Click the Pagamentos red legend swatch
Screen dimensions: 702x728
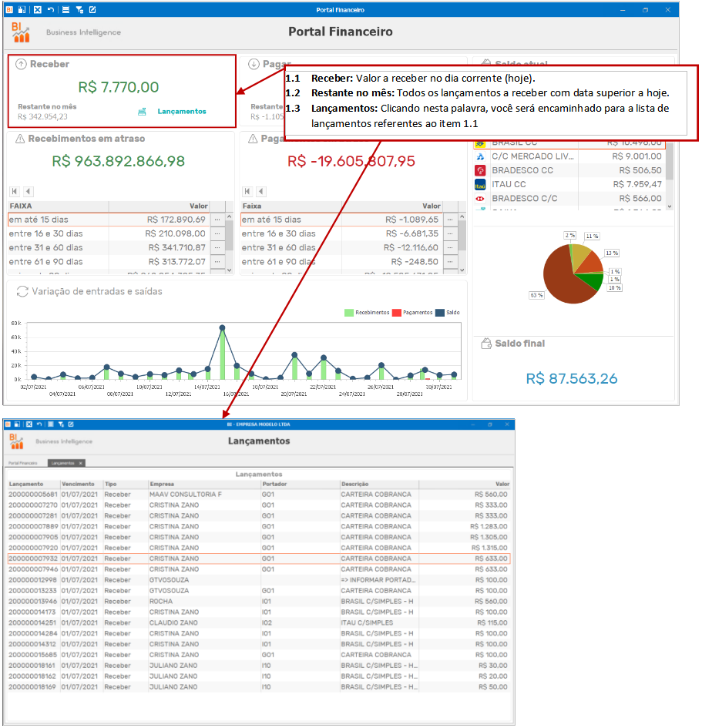pos(397,313)
